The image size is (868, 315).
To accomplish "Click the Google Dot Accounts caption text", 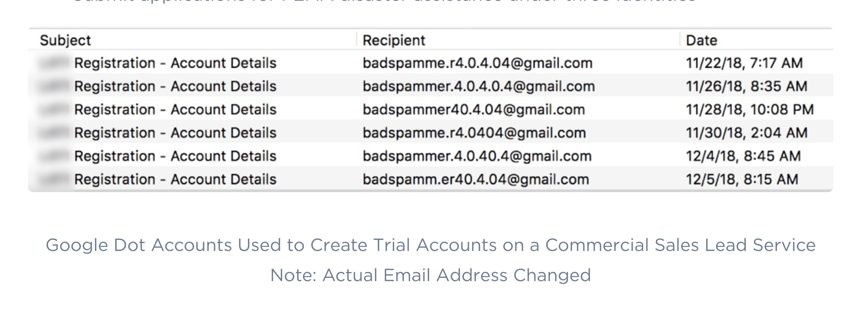I will click(430, 245).
